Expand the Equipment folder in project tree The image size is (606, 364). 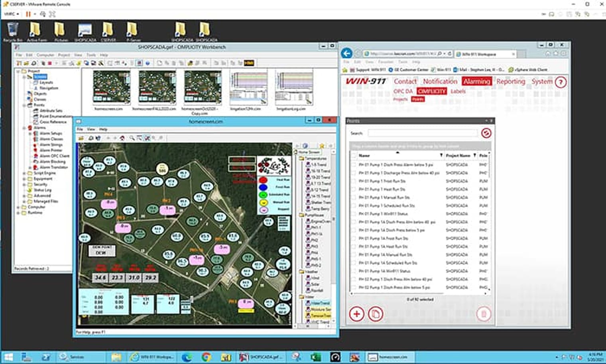24,179
